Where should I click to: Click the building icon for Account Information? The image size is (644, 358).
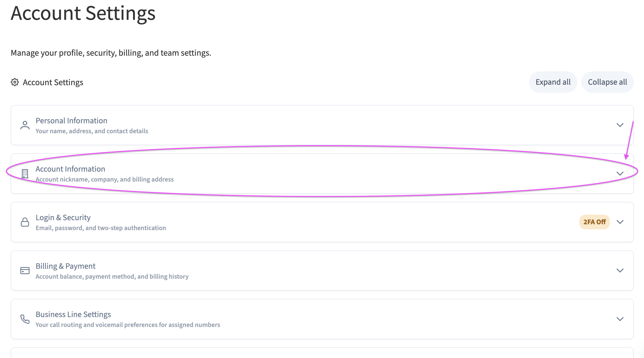[25, 174]
